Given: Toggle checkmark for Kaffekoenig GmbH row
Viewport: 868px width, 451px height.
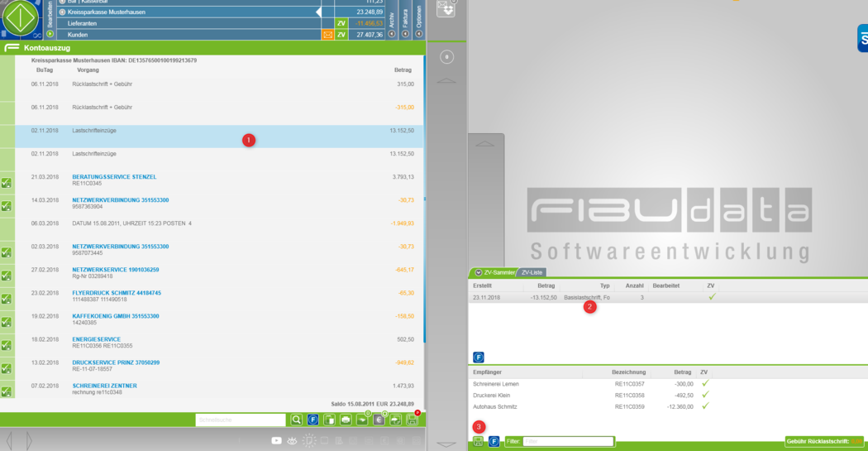Looking at the screenshot, I should pos(7,323).
